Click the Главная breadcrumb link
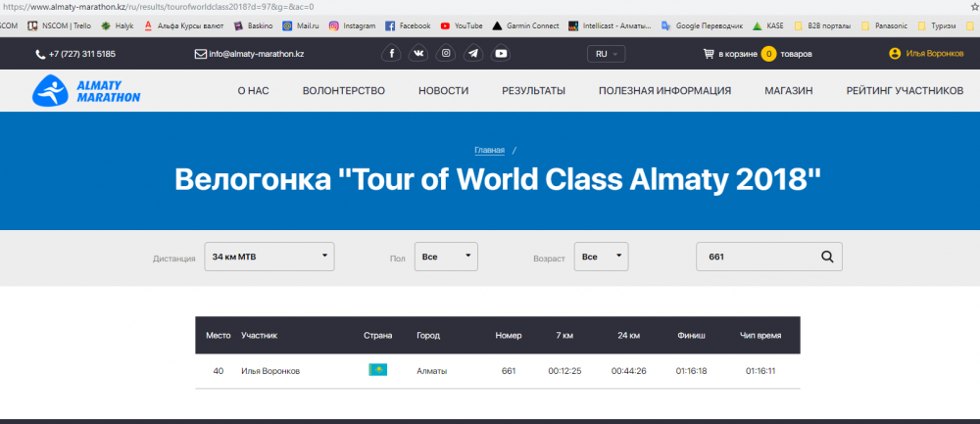 point(489,150)
